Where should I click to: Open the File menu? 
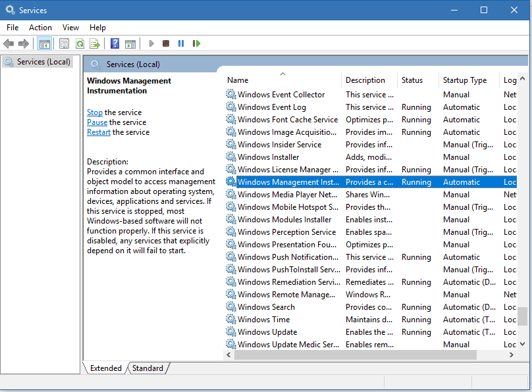13,28
